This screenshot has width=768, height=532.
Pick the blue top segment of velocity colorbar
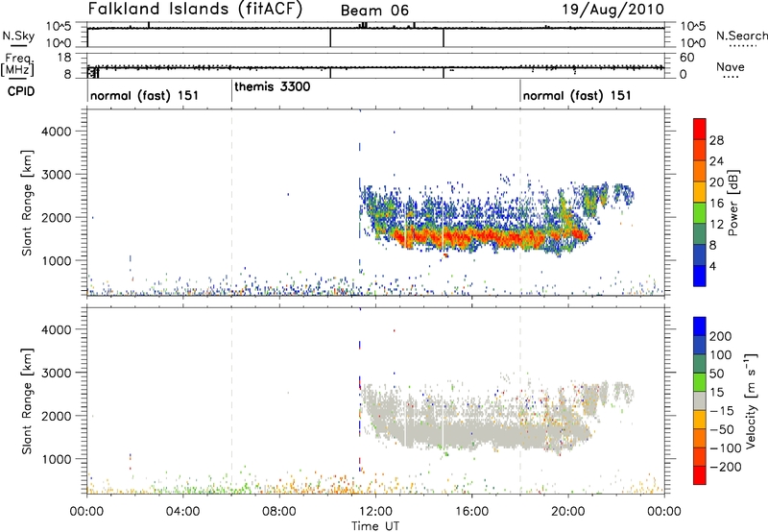[700, 326]
